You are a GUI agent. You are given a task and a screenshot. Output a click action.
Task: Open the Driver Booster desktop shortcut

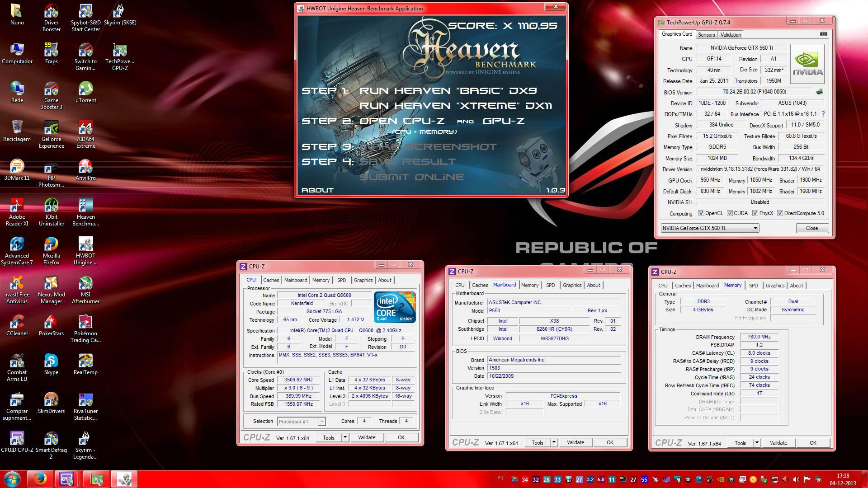pos(51,18)
